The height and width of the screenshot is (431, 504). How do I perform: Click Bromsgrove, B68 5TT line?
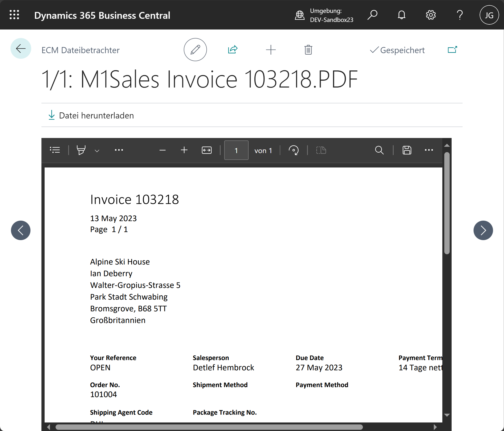128,309
